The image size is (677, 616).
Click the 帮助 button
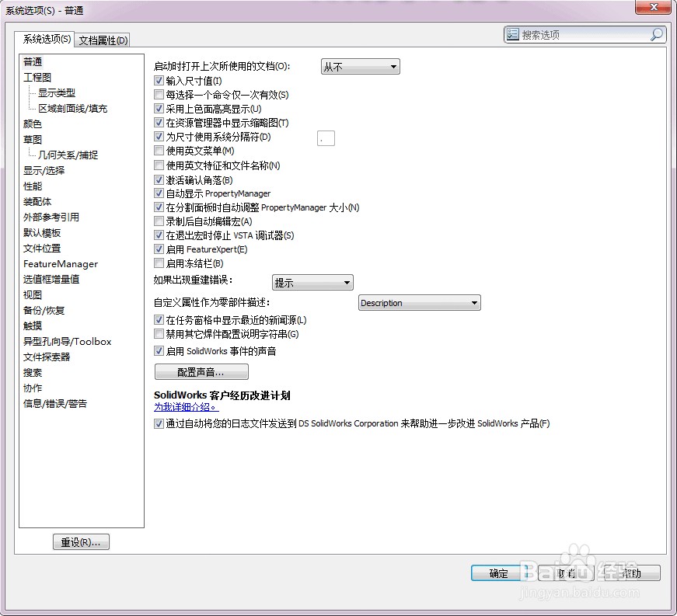point(632,573)
